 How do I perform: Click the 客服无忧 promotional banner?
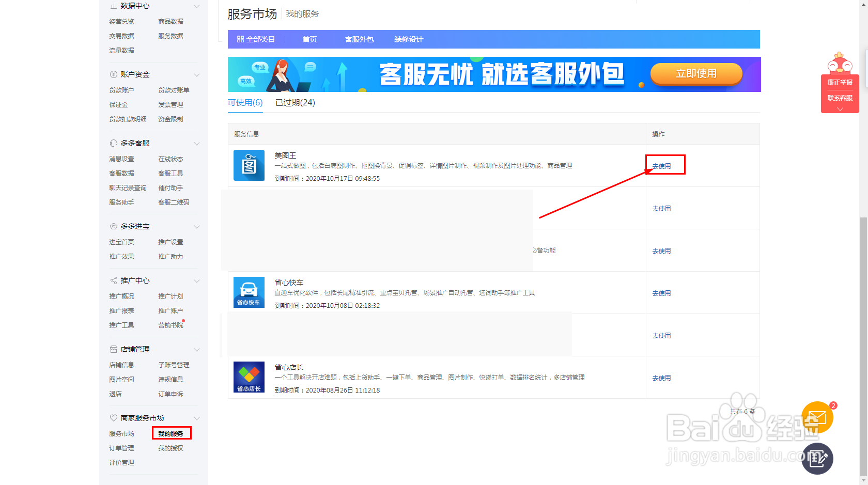click(x=494, y=74)
